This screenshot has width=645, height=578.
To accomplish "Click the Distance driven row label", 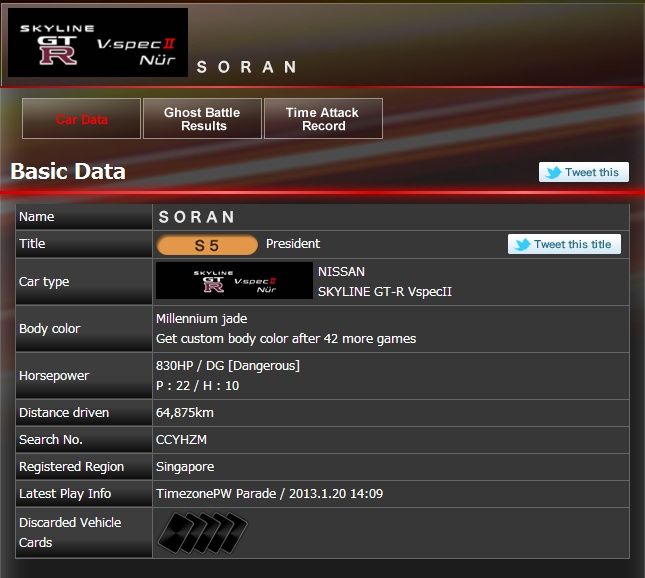I will click(64, 413).
